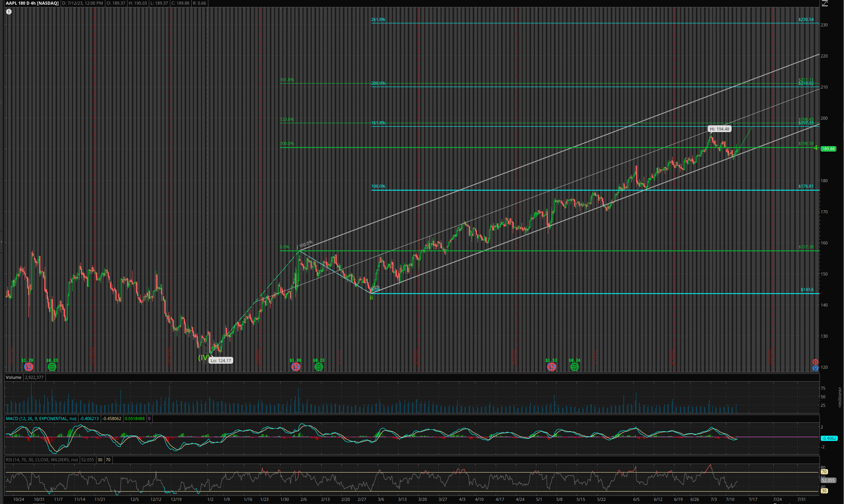844x504 pixels.
Task: Click the O: 189.37 open value
Action: (x=116, y=3)
